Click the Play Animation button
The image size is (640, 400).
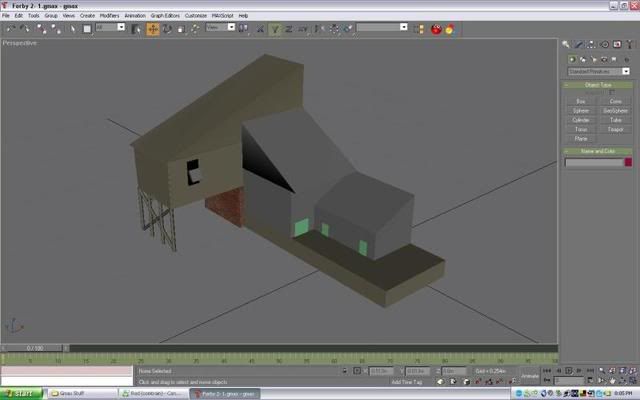569,371
